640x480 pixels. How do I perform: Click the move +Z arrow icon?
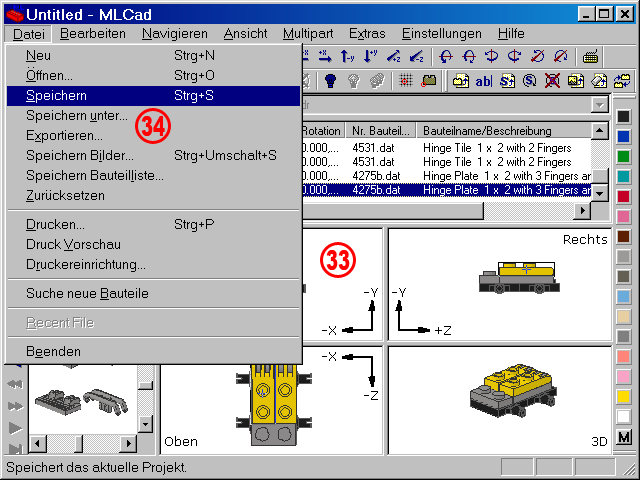(x=393, y=57)
